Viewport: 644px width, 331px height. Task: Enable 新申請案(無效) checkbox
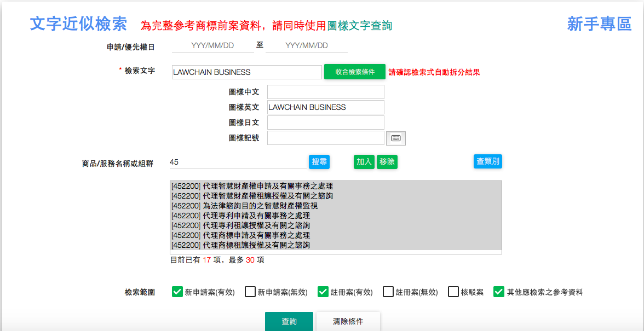click(250, 292)
